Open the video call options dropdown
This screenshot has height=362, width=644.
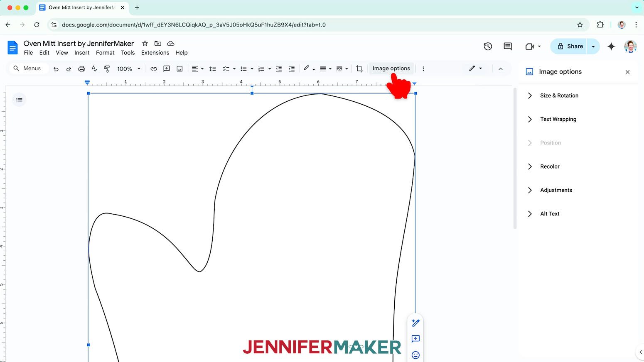click(539, 46)
